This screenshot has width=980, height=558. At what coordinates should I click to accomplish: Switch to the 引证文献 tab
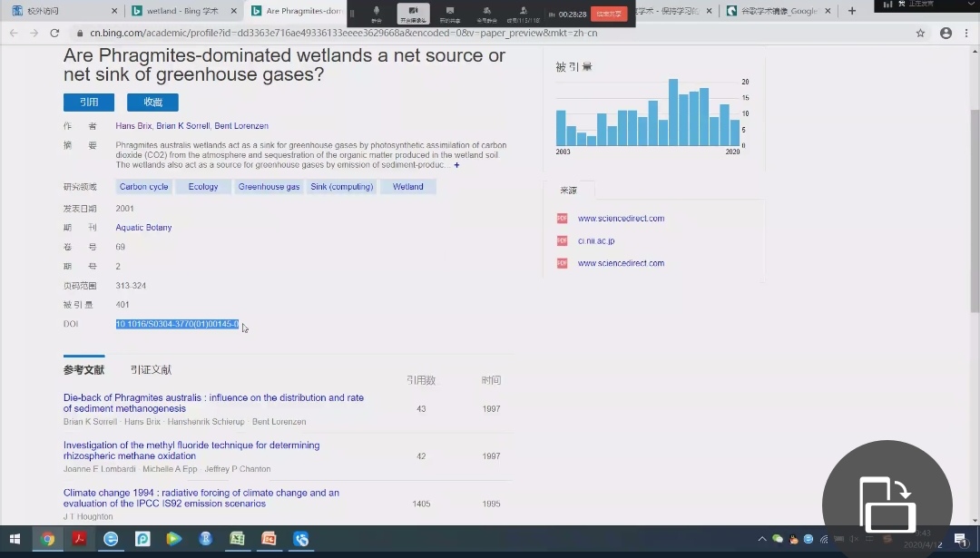click(151, 370)
